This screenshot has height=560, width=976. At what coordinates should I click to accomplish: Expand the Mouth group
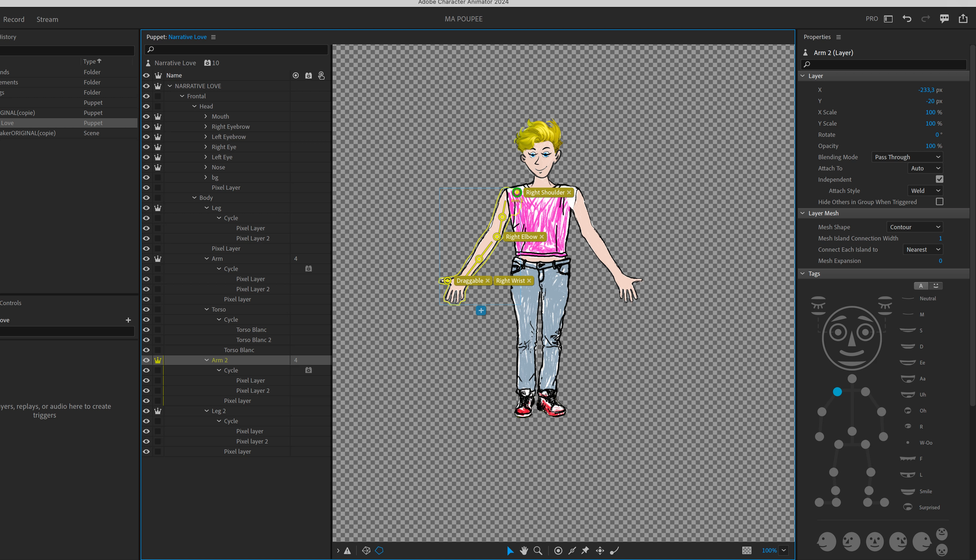pos(206,116)
